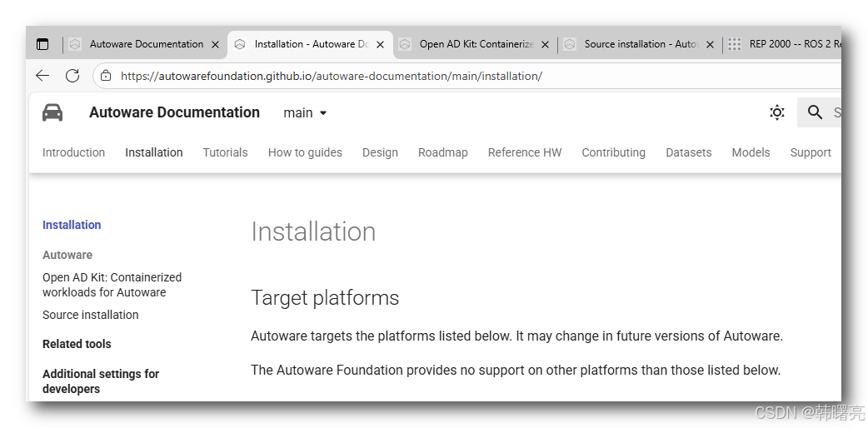The height and width of the screenshot is (428, 868).
Task: Open Open AD Kit containerized workloads link
Action: (x=112, y=285)
